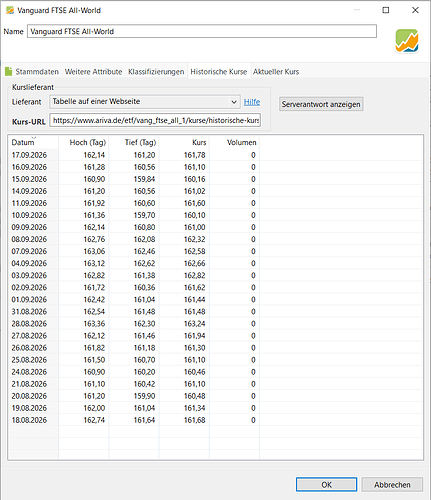The image size is (431, 500).
Task: Click the Tief value 159,84
Action: tap(145, 179)
